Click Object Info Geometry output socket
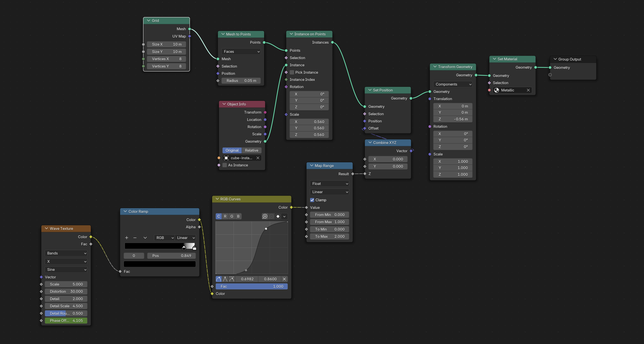This screenshot has height=344, width=644. [265, 141]
